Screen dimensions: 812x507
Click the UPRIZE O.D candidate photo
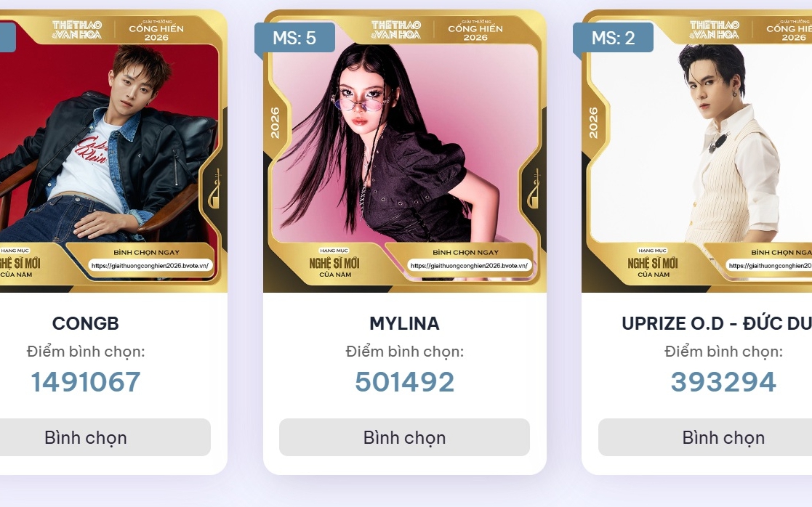697,151
